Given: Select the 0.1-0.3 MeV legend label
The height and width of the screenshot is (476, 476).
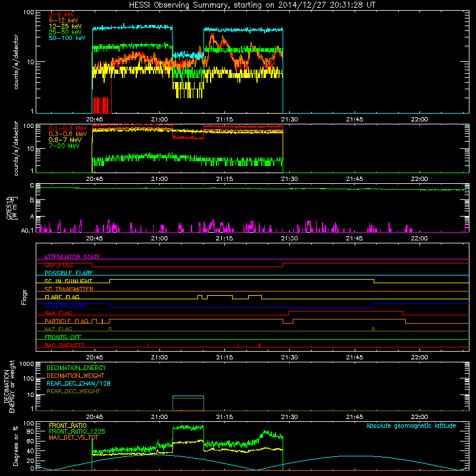Looking at the screenshot, I should pyautogui.click(x=68, y=128).
